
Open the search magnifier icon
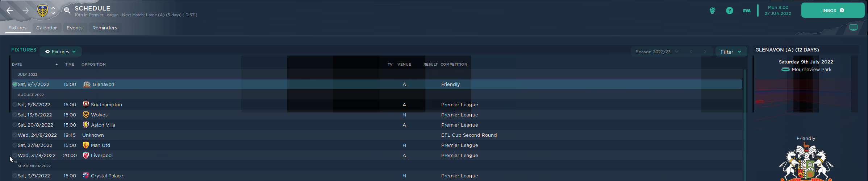click(x=67, y=11)
